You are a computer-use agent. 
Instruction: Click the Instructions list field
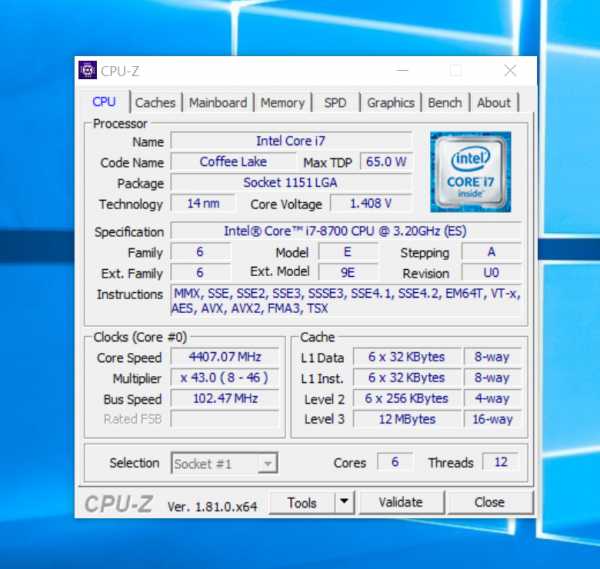coord(345,301)
